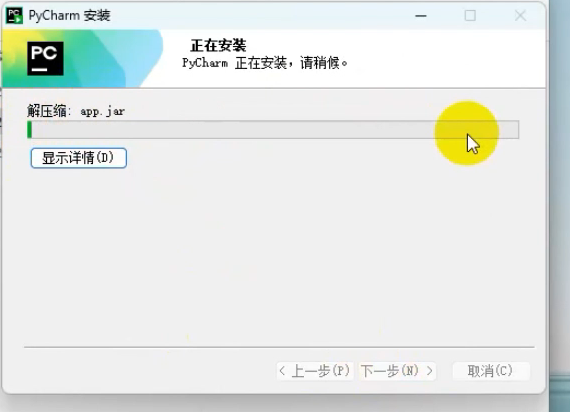Click the installation progress bar

click(x=273, y=129)
